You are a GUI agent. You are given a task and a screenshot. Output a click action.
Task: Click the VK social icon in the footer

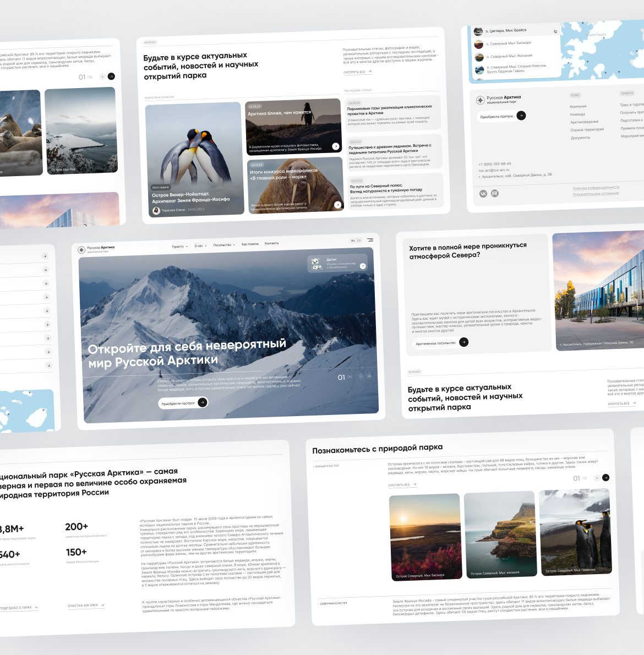pyautogui.click(x=483, y=193)
